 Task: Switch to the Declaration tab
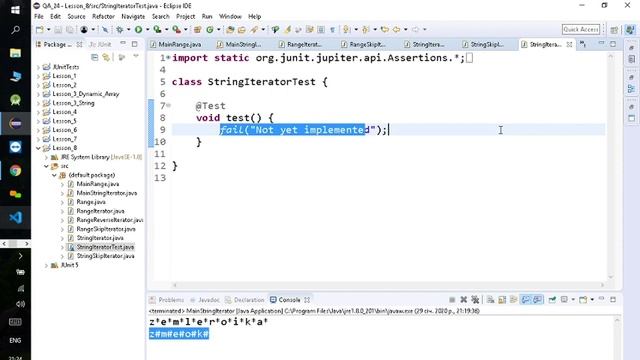pyautogui.click(x=245, y=300)
